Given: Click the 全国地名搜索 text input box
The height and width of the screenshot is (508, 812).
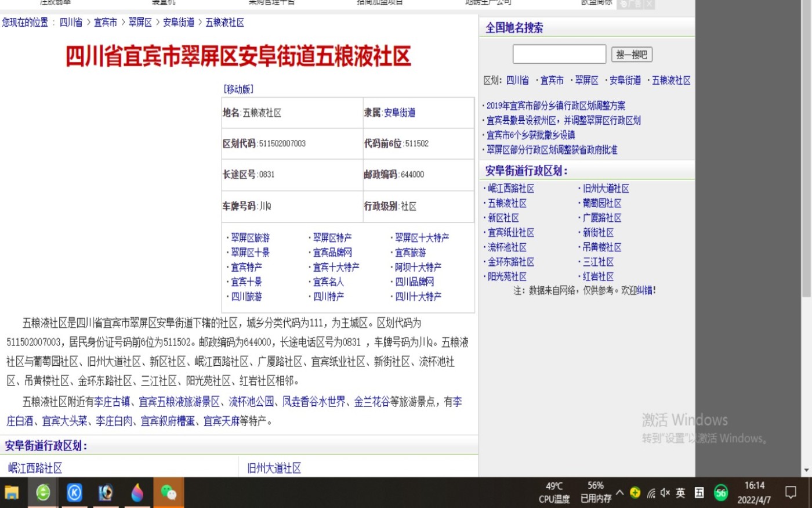Looking at the screenshot, I should pyautogui.click(x=559, y=55).
